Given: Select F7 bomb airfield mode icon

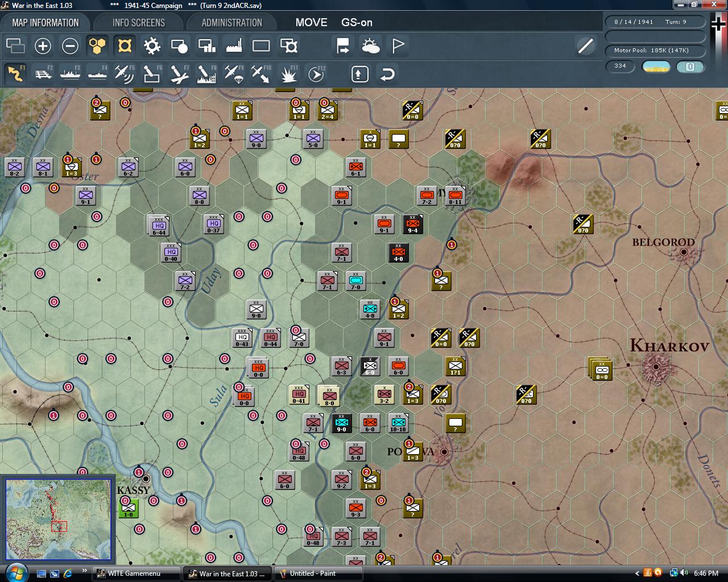Looking at the screenshot, I should pos(179,74).
